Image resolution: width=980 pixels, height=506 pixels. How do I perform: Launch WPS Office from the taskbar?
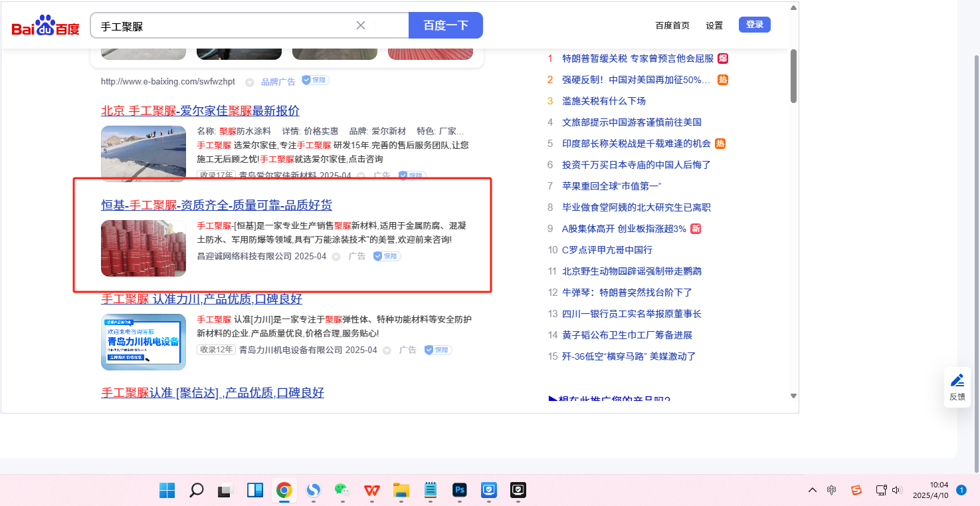(371, 490)
